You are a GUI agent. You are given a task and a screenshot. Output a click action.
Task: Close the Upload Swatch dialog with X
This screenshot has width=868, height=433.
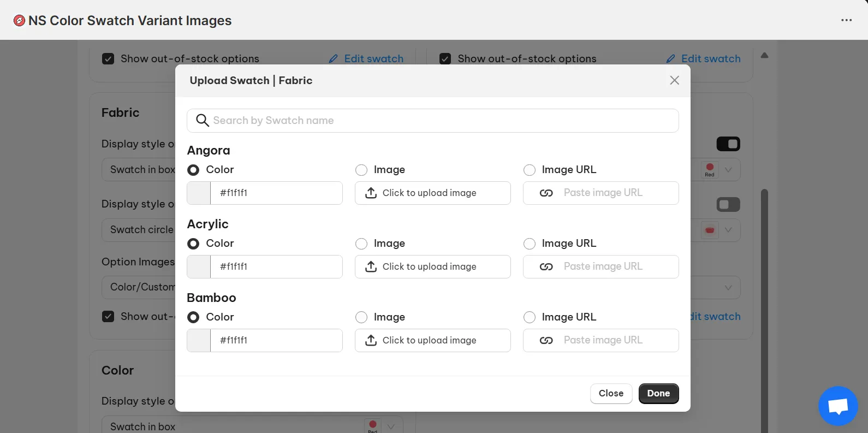674,80
